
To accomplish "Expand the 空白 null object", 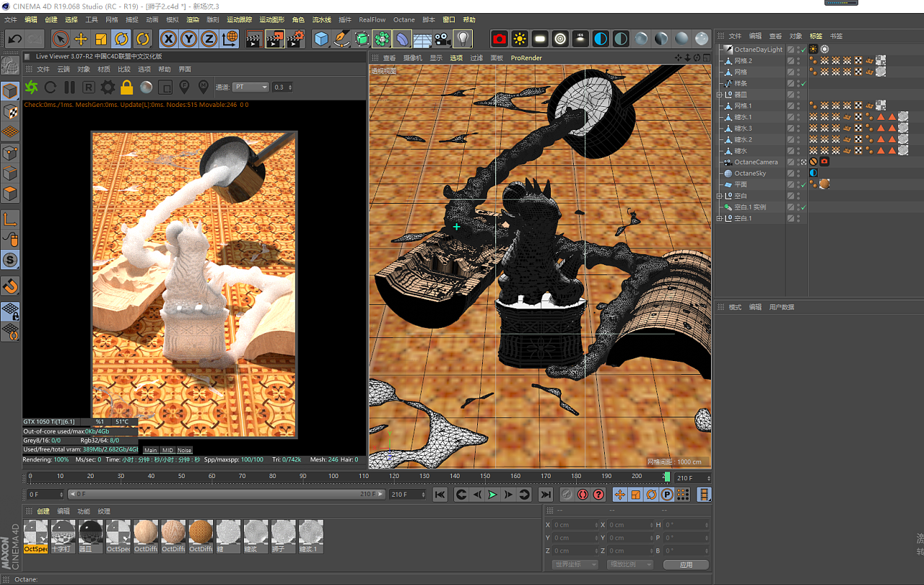I will pos(719,196).
